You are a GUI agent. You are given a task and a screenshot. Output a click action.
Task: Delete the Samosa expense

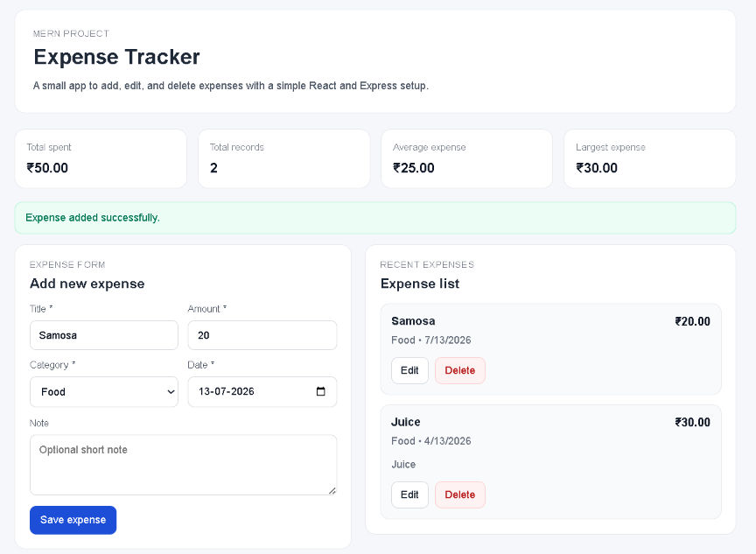coord(460,370)
